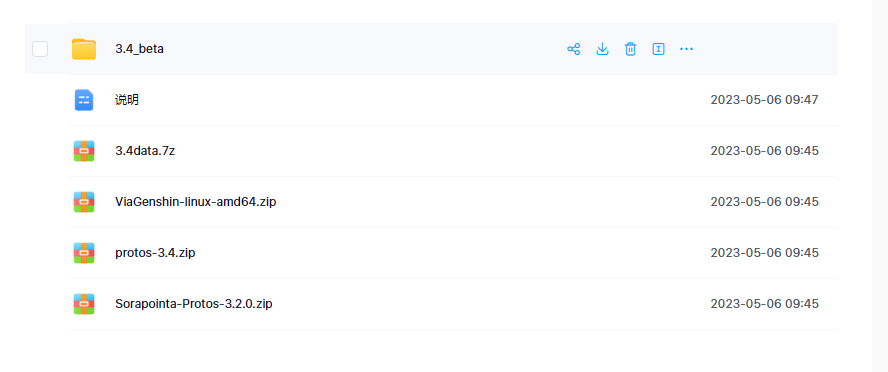The image size is (888, 372).
Task: Click the 说明 modified date 2023-05-06 09:47
Action: click(x=765, y=100)
